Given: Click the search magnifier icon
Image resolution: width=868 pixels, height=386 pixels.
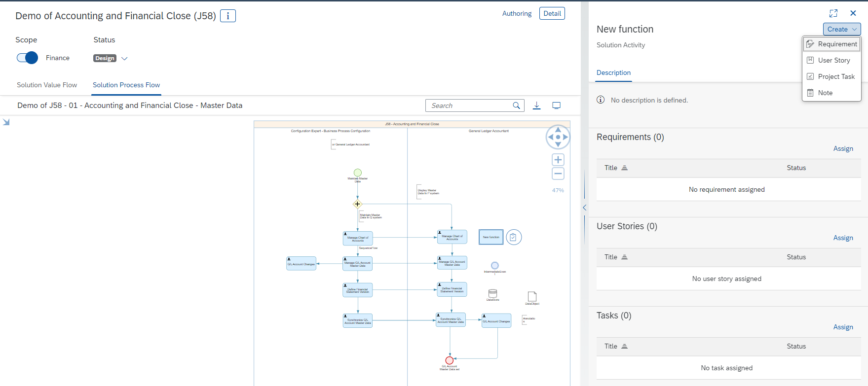Looking at the screenshot, I should click(x=516, y=105).
